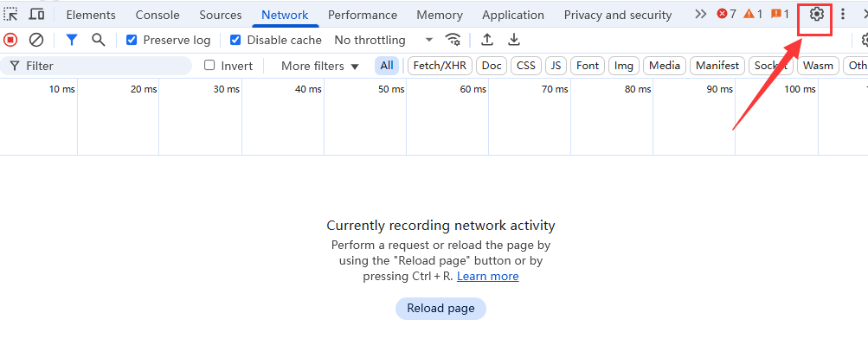Toggle the blue filter funnel icon
The height and width of the screenshot is (345, 868).
pos(72,40)
